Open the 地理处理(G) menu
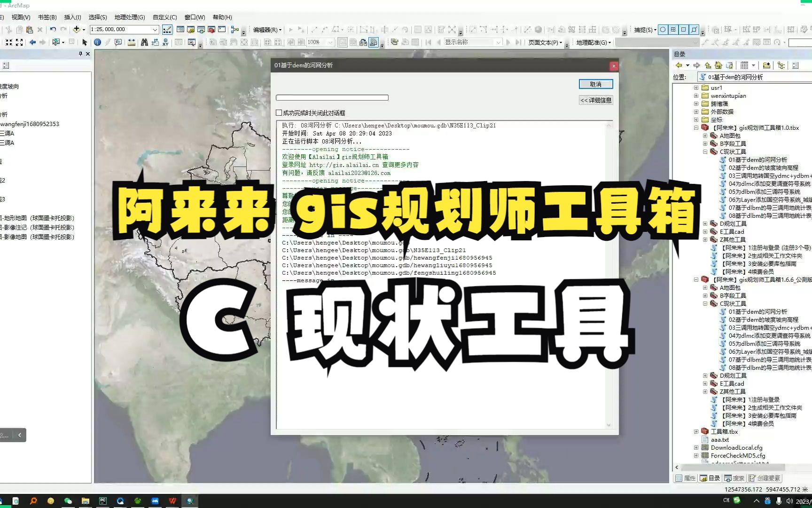Screen dimensions: 812x508 (x=130, y=17)
